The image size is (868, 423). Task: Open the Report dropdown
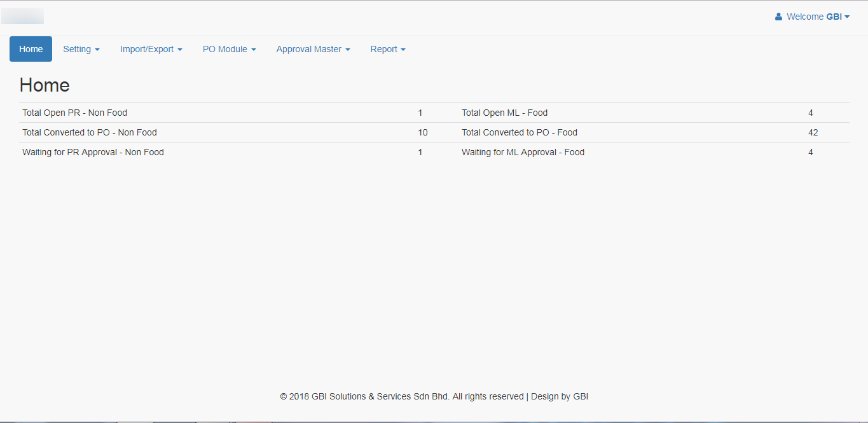[387, 49]
